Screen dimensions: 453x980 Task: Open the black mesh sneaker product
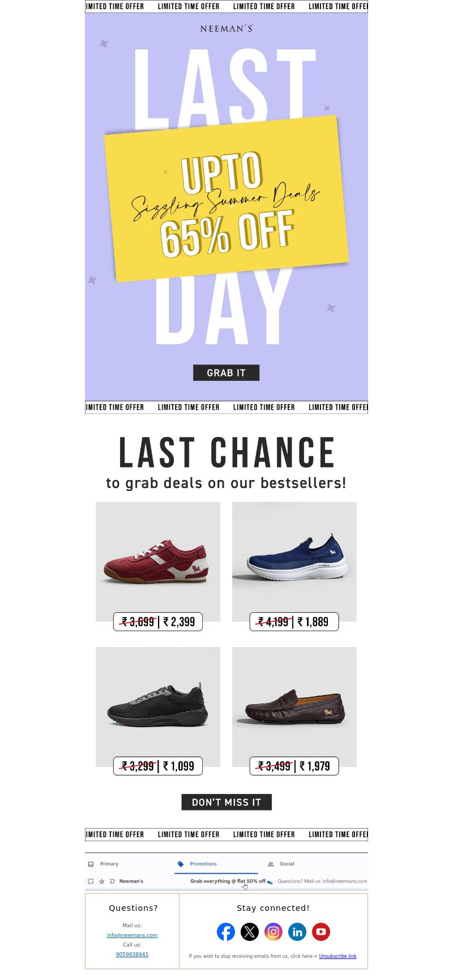[x=158, y=707]
